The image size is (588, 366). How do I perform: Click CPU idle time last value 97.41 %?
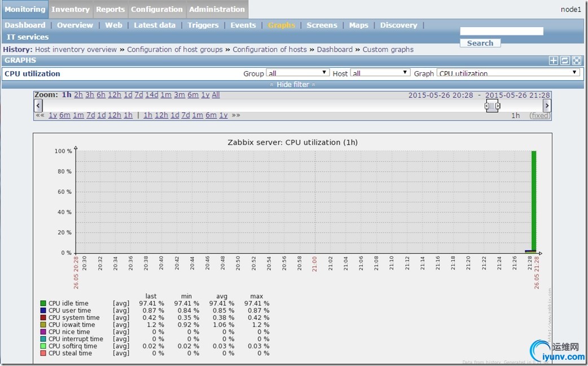[x=151, y=303]
